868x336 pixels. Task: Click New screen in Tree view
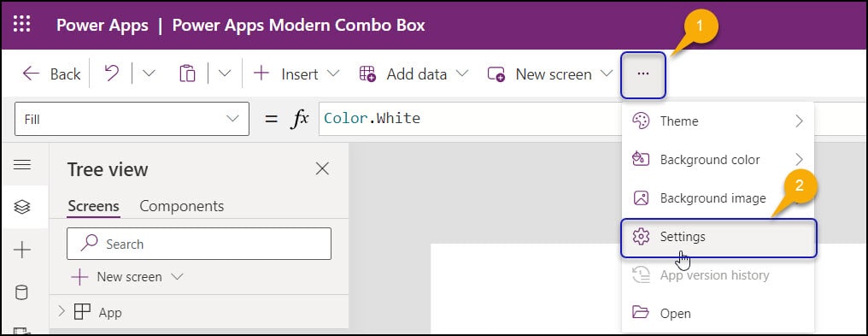coord(127,277)
